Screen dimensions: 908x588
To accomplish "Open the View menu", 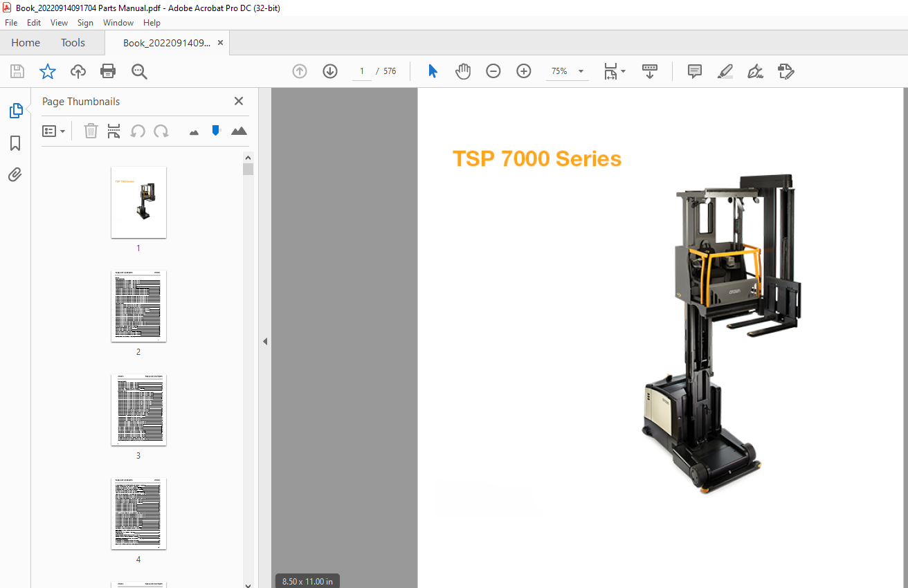I will click(x=60, y=23).
